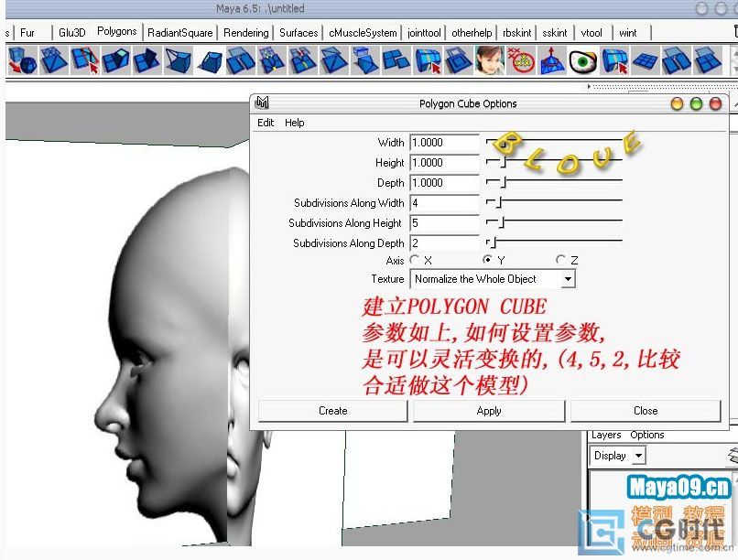Click the cube-to-sphere smooth shelf icon

(22, 60)
